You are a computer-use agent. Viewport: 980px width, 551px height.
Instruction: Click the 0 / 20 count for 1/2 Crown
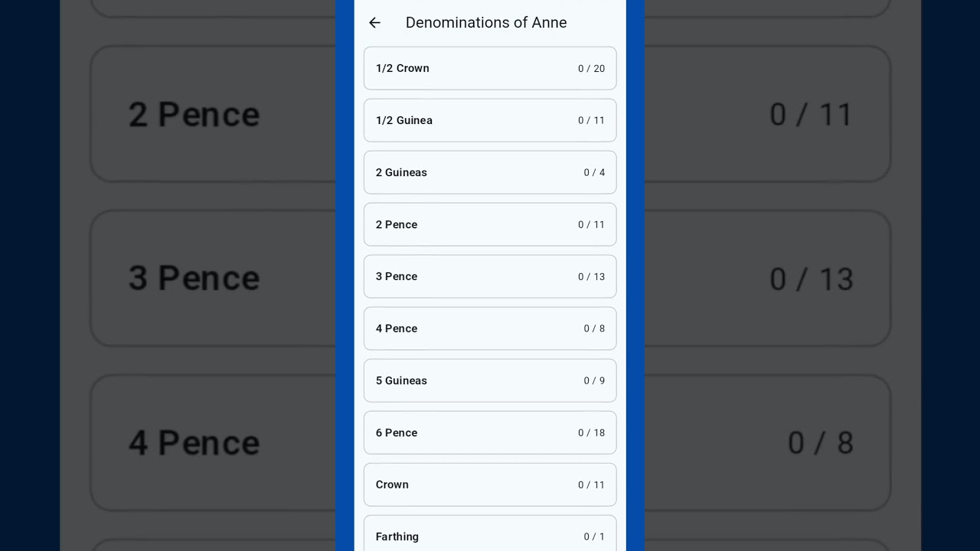(591, 69)
